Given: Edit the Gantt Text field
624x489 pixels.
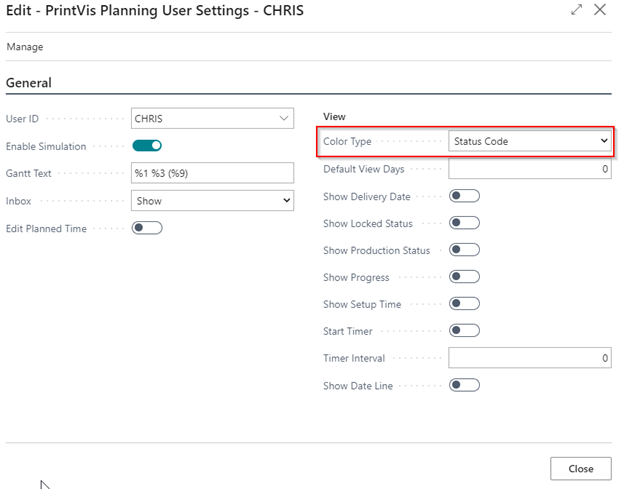Looking at the screenshot, I should [x=213, y=173].
